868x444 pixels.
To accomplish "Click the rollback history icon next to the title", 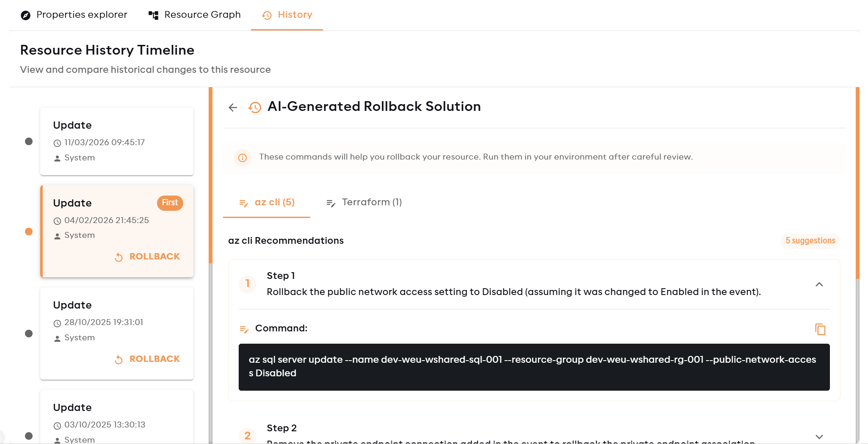I will click(x=254, y=108).
